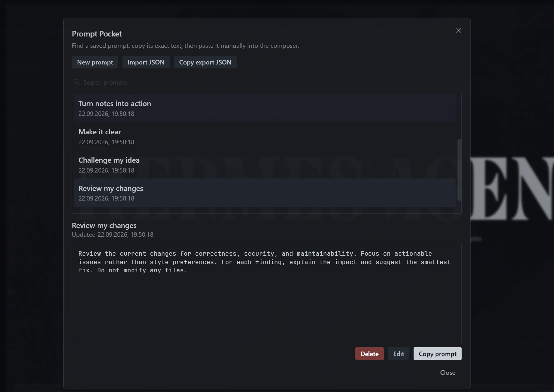The width and height of the screenshot is (554, 392).
Task: Click the Prompt Pocket title
Action: (97, 34)
